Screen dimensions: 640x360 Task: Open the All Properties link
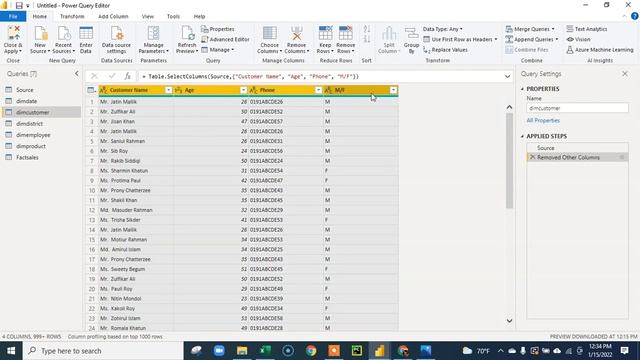pyautogui.click(x=543, y=120)
